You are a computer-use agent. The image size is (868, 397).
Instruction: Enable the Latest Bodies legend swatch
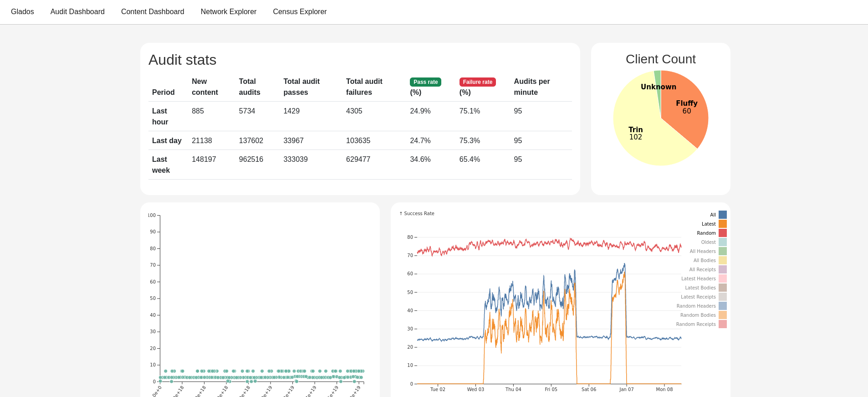tap(723, 288)
